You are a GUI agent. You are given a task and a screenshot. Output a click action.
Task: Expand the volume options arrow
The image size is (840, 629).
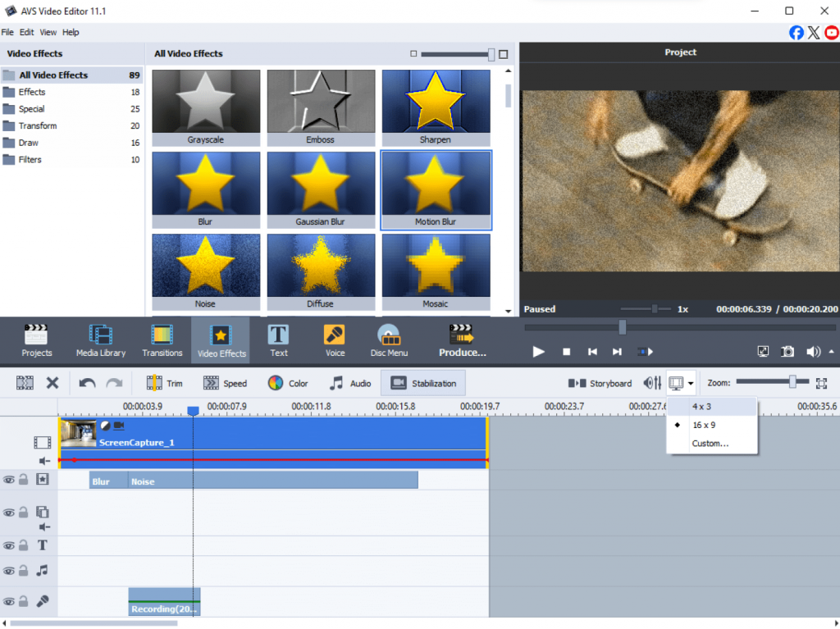[832, 352]
